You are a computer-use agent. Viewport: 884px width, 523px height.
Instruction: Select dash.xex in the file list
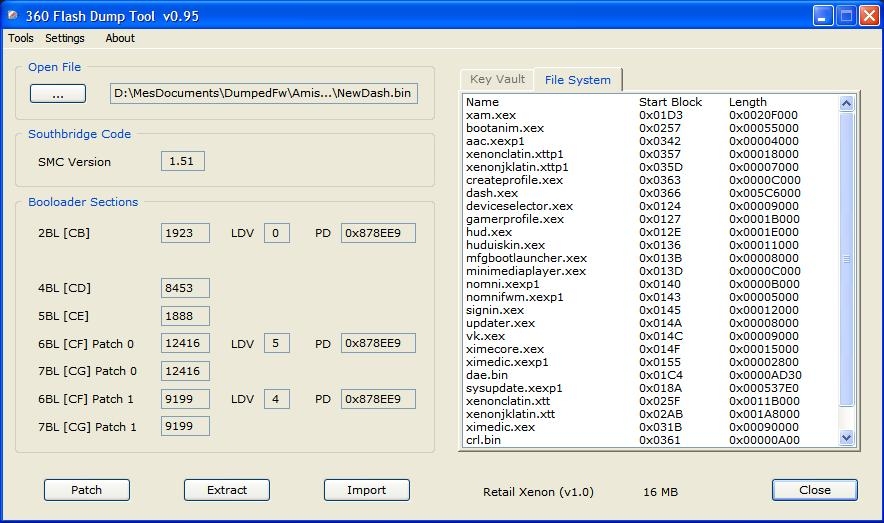pos(492,193)
